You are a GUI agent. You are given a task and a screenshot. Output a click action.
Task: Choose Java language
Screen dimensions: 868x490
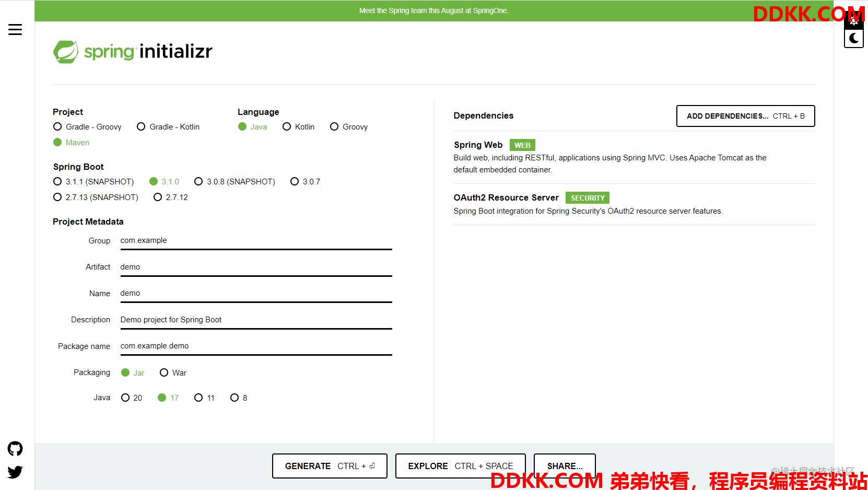click(x=253, y=127)
